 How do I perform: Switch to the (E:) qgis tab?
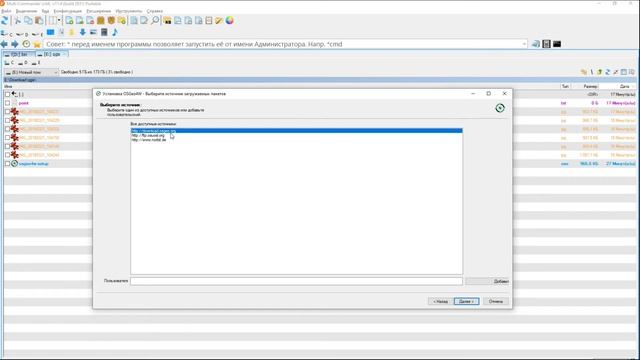point(52,54)
